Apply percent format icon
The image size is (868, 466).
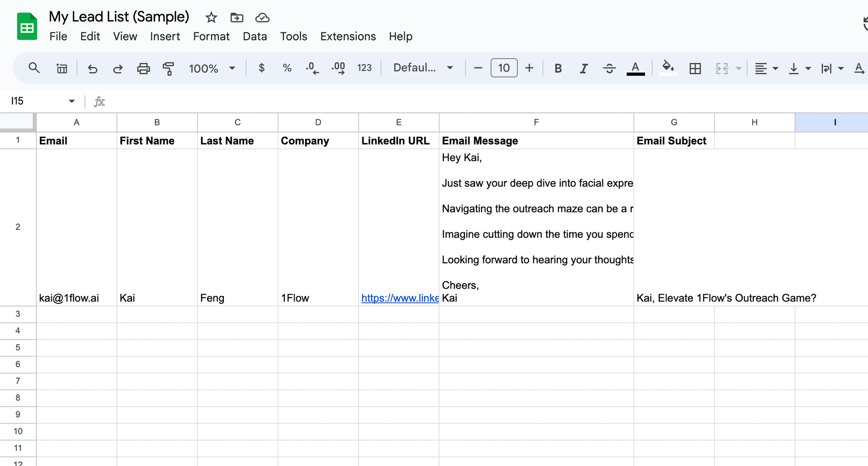tap(287, 68)
